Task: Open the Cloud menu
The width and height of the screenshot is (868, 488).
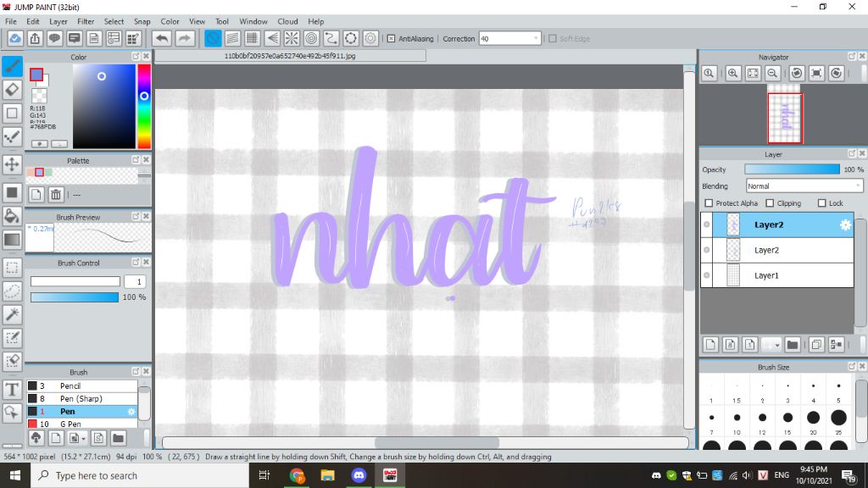Action: click(x=287, y=21)
